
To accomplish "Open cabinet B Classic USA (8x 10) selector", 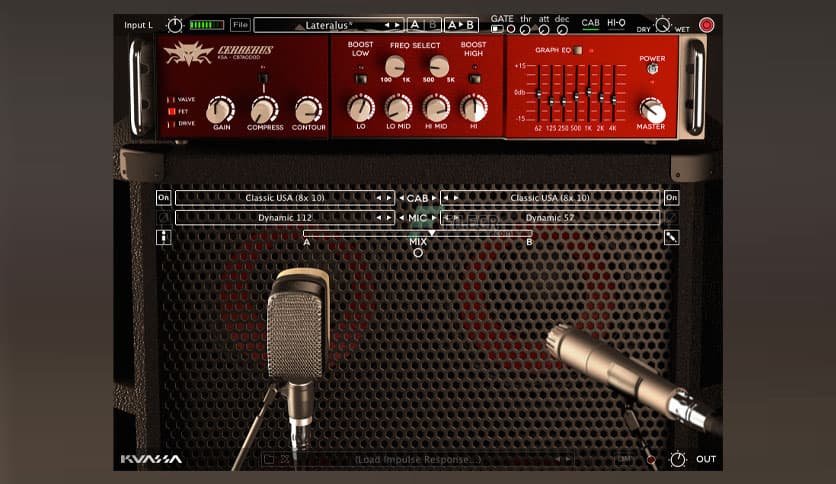I will [550, 198].
